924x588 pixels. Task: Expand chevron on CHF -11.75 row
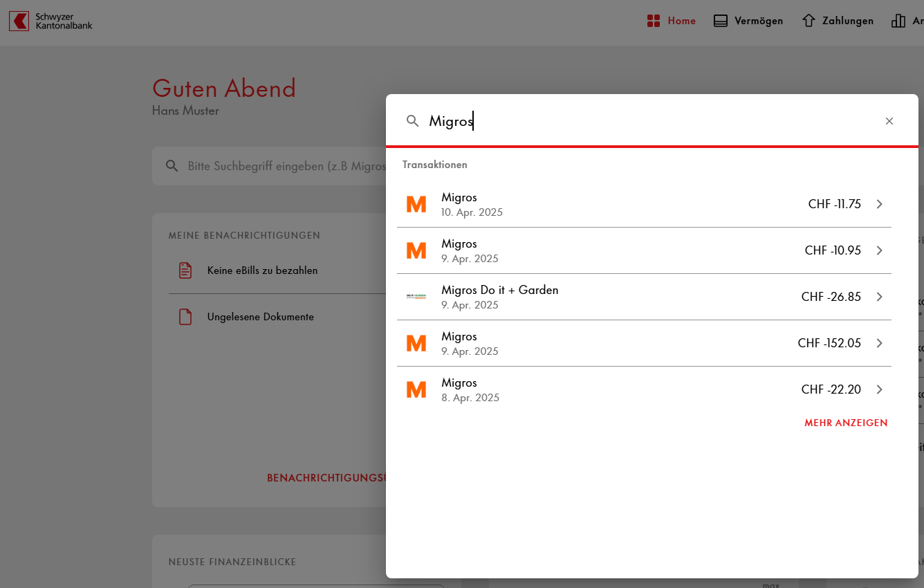click(x=880, y=204)
